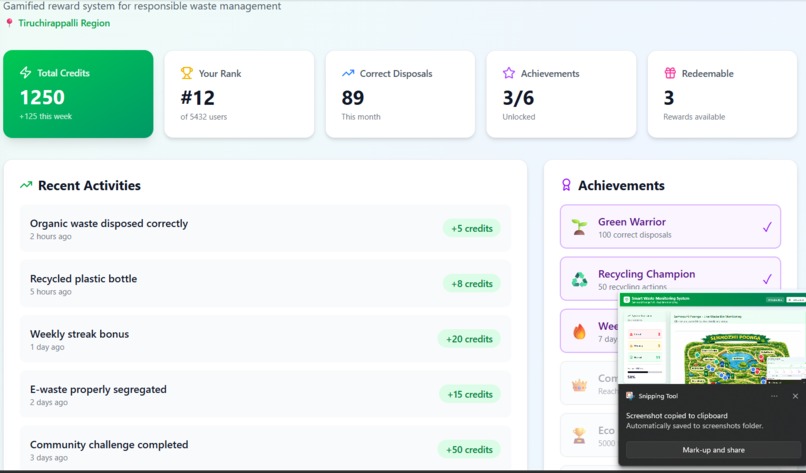Select 'Organic waste disposed correctly' activity
This screenshot has width=806, height=473.
coord(265,228)
